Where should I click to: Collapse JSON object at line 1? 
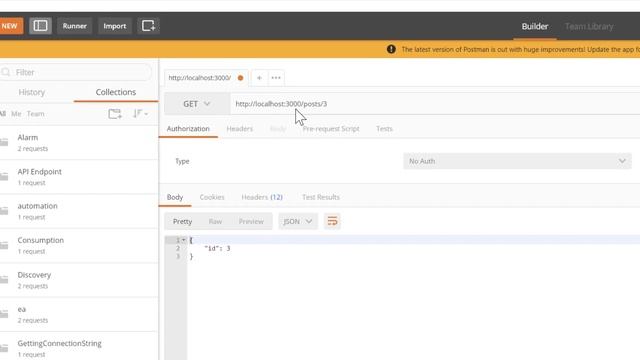184,240
